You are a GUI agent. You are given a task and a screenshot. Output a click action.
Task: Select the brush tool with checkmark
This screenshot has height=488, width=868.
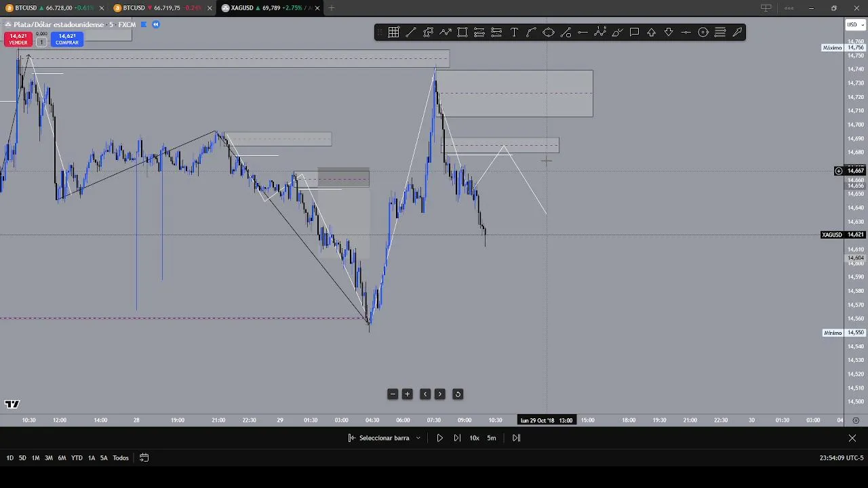617,33
